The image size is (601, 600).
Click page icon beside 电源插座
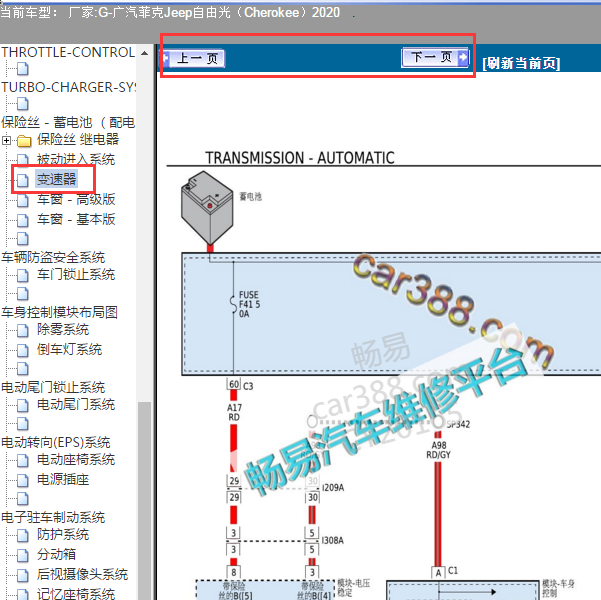[x=23, y=480]
